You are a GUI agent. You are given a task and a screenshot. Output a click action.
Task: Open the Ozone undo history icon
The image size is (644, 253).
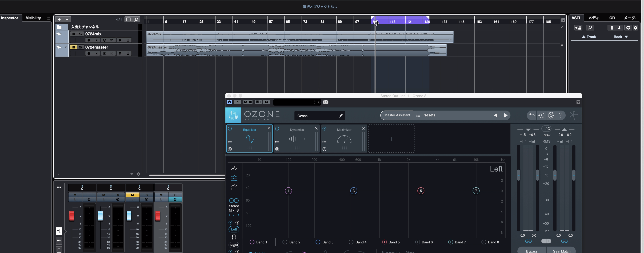point(541,115)
